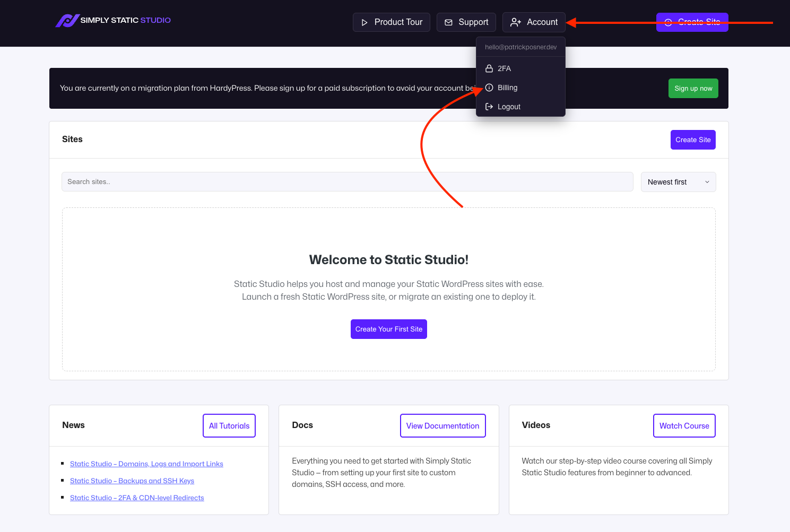Click the View Documentation button
Viewport: 790px width, 532px height.
[x=443, y=426]
